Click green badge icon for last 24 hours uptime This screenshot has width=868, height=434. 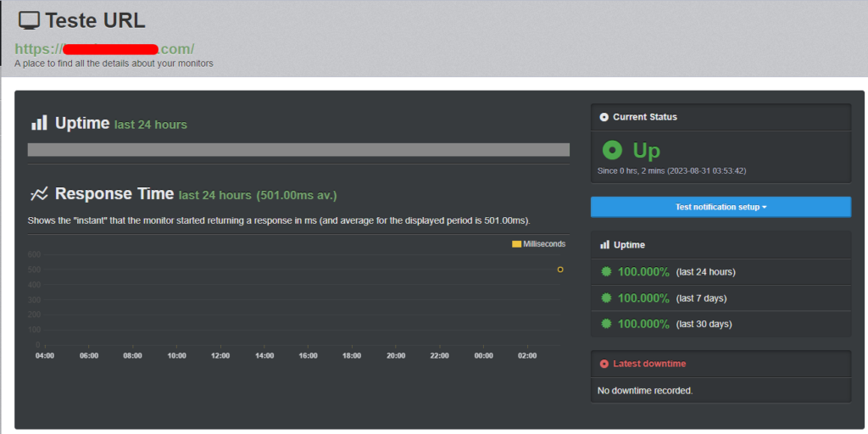coord(606,272)
